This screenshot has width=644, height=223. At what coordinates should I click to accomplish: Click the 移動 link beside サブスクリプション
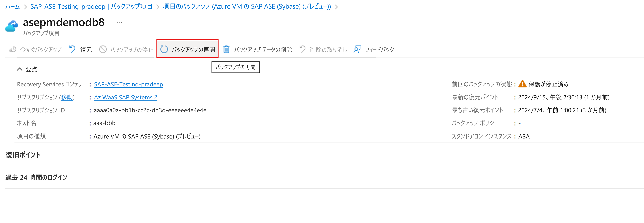click(x=67, y=97)
